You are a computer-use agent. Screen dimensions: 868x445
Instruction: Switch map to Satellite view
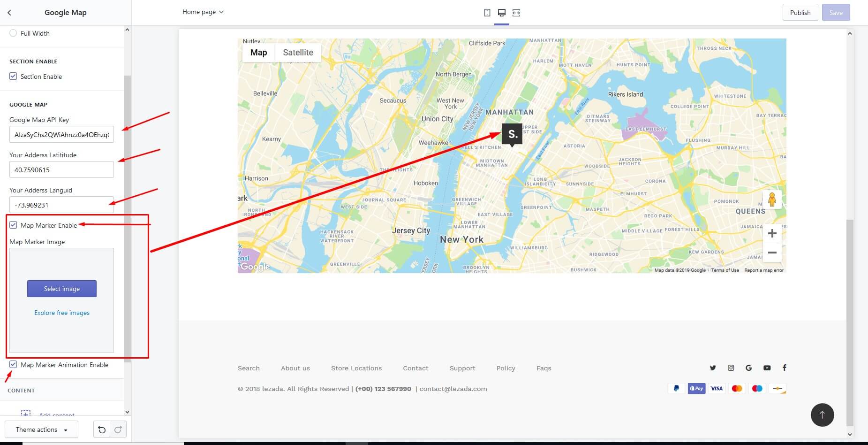point(298,53)
